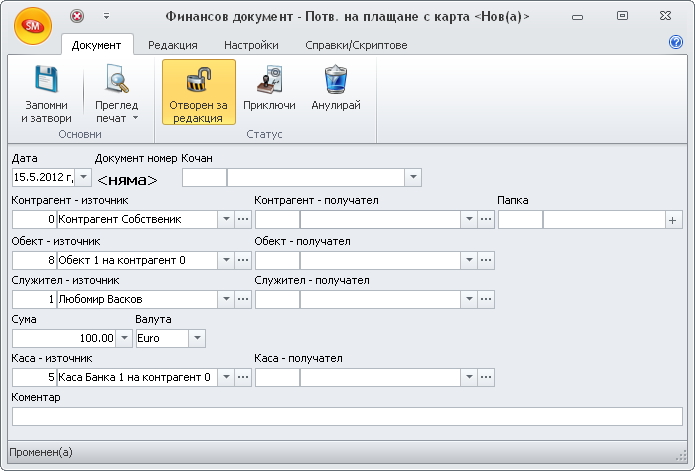This screenshot has width=695, height=471.
Task: Click the Папка name field
Action: (604, 220)
